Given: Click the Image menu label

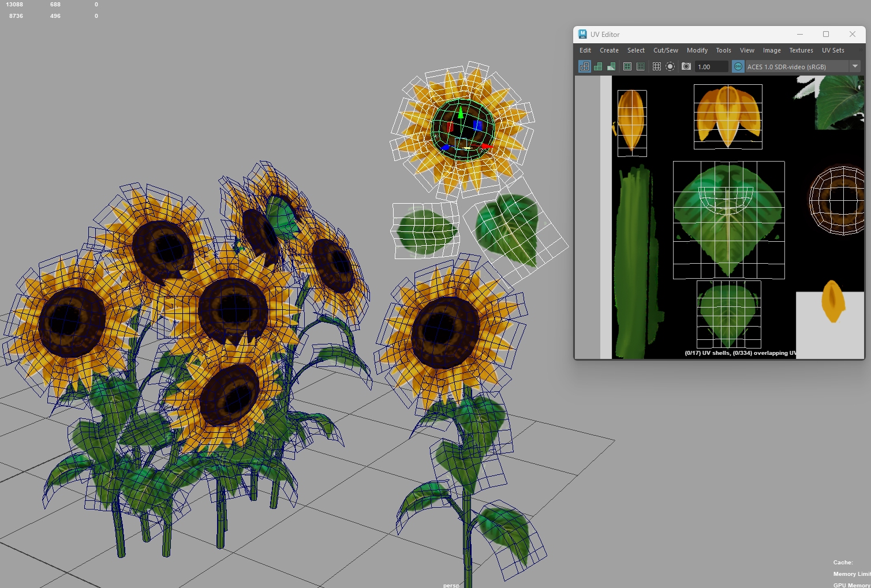Looking at the screenshot, I should click(772, 51).
